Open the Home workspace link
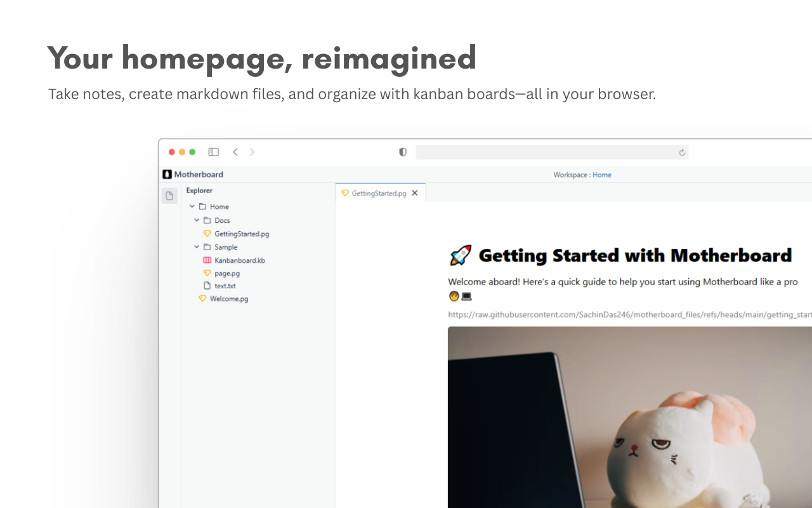812x508 pixels. point(602,175)
